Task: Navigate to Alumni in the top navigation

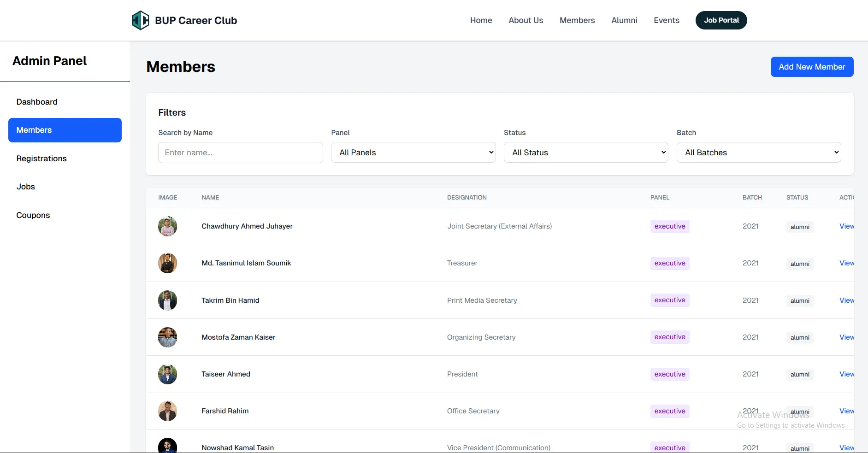Action: coord(624,20)
